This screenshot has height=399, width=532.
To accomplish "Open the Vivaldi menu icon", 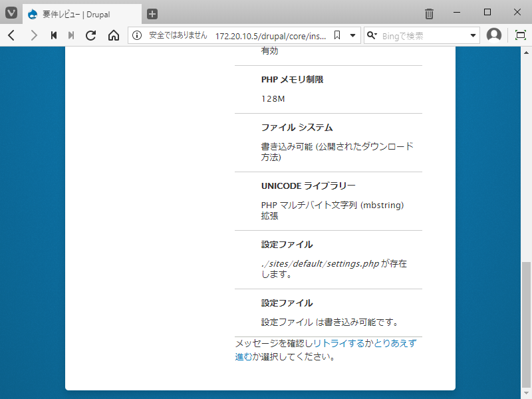I will 11,13.
